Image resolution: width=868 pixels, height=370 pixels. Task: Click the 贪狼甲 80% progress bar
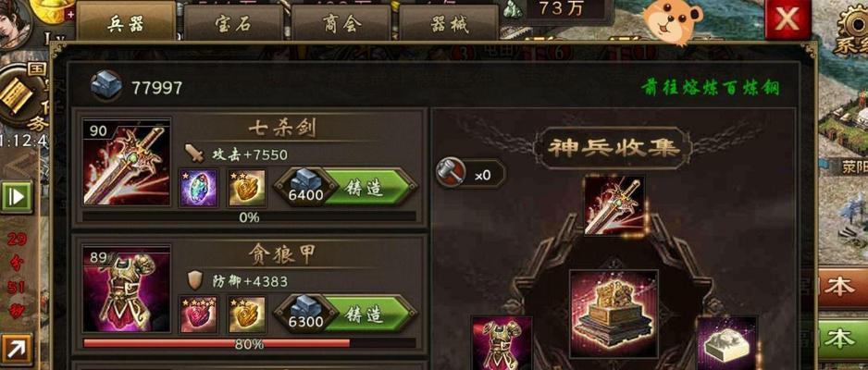pyautogui.click(x=249, y=343)
